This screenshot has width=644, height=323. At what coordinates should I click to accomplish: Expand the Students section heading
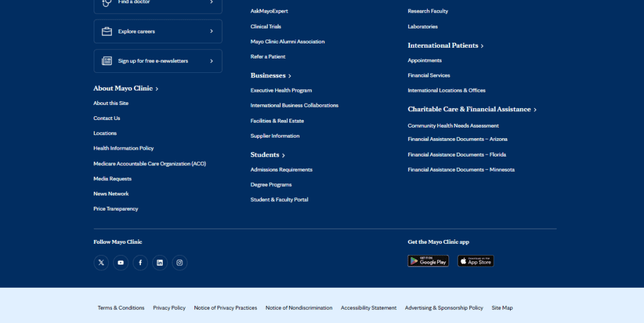(267, 155)
